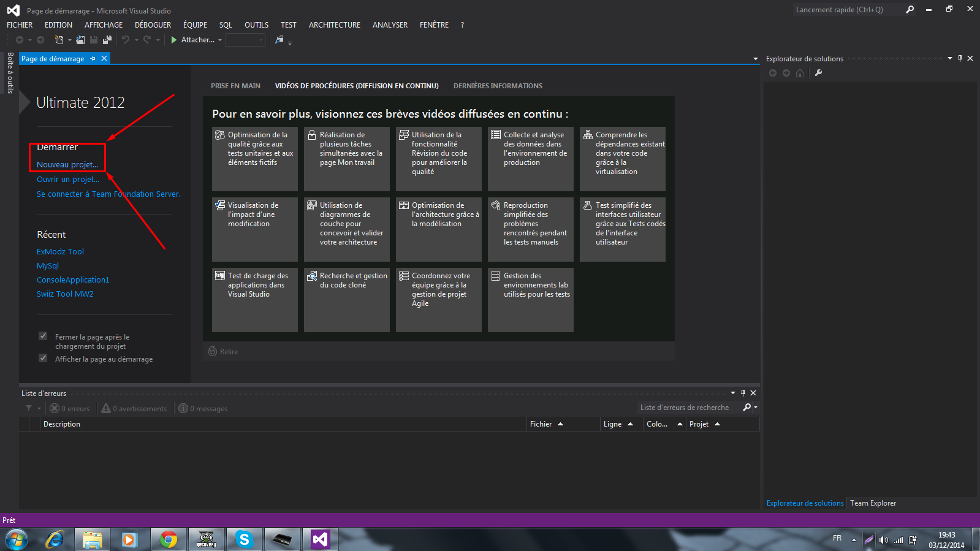Viewport: 980px width, 551px height.
Task: Click the Save All toolbar icon
Action: pos(107,40)
